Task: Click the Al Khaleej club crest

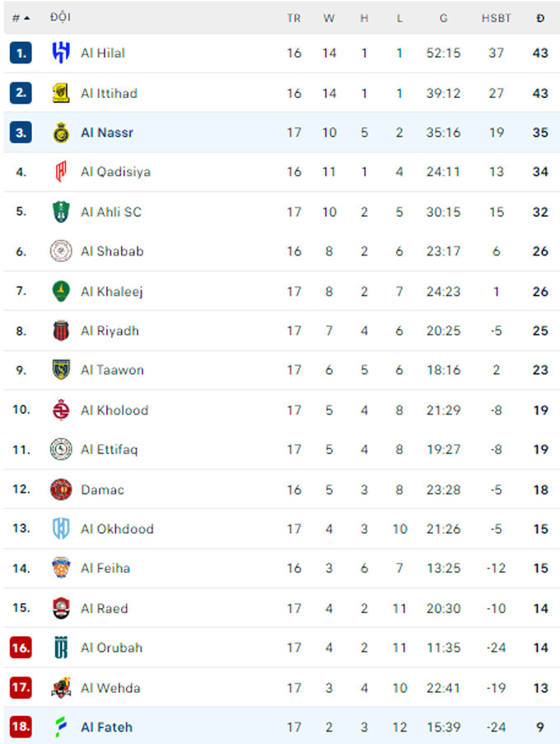Action: tap(61, 291)
